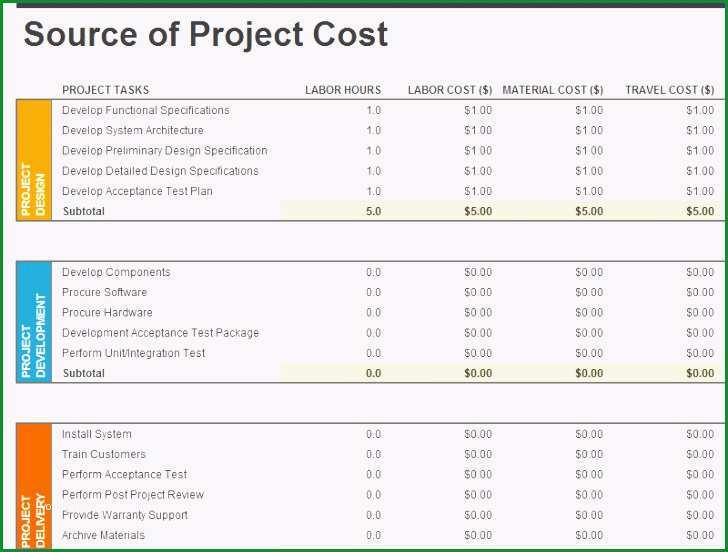Click the Source of Project Cost title

tap(206, 34)
